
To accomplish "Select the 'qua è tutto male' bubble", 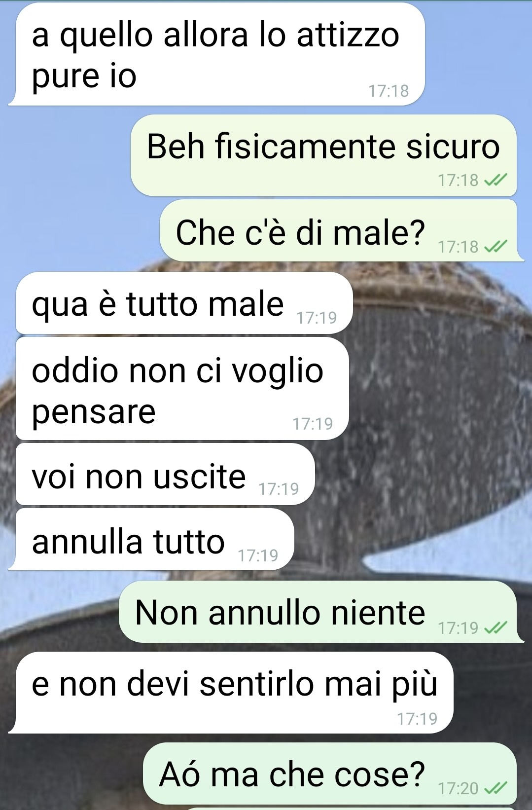I will pyautogui.click(x=184, y=303).
